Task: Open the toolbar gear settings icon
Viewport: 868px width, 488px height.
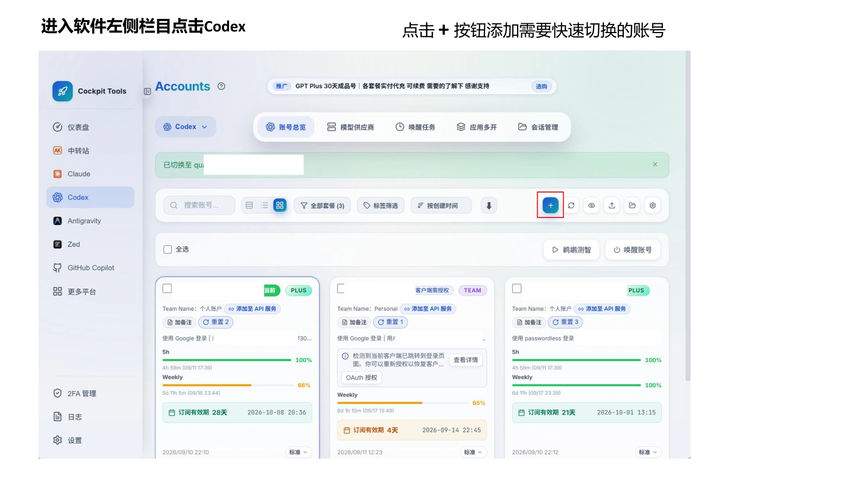Action: (x=653, y=206)
